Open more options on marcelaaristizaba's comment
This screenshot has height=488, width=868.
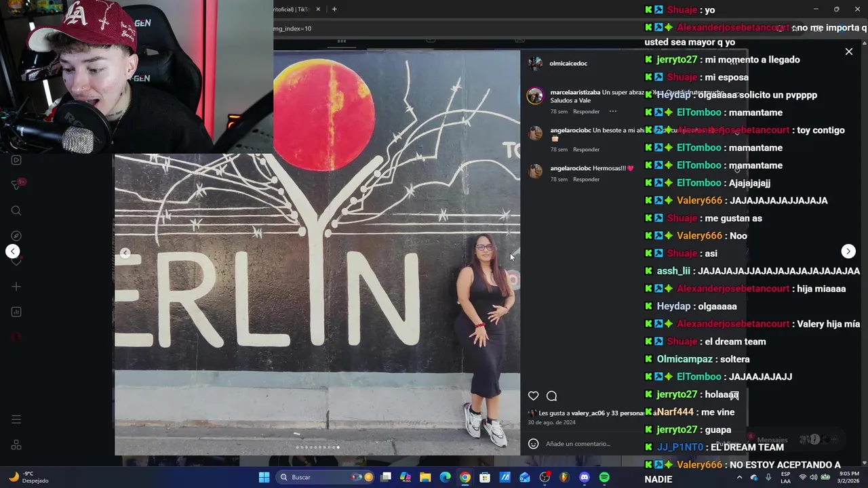tap(613, 111)
